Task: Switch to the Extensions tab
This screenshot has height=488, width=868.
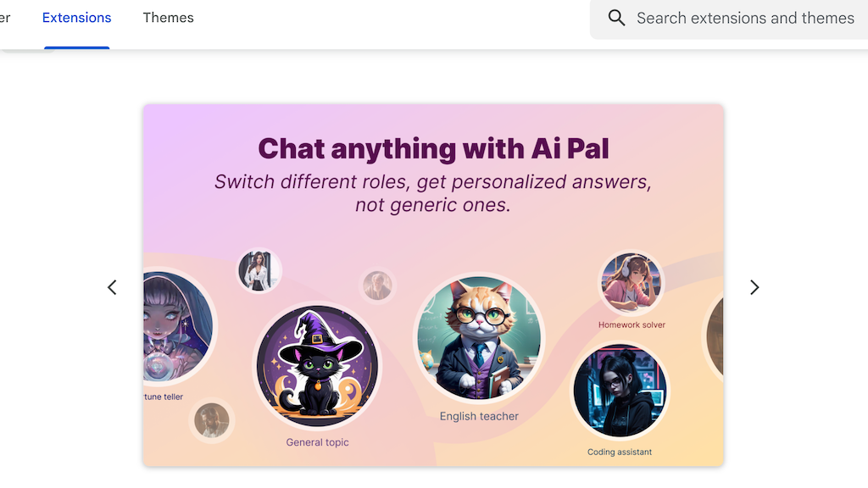Action: (76, 18)
